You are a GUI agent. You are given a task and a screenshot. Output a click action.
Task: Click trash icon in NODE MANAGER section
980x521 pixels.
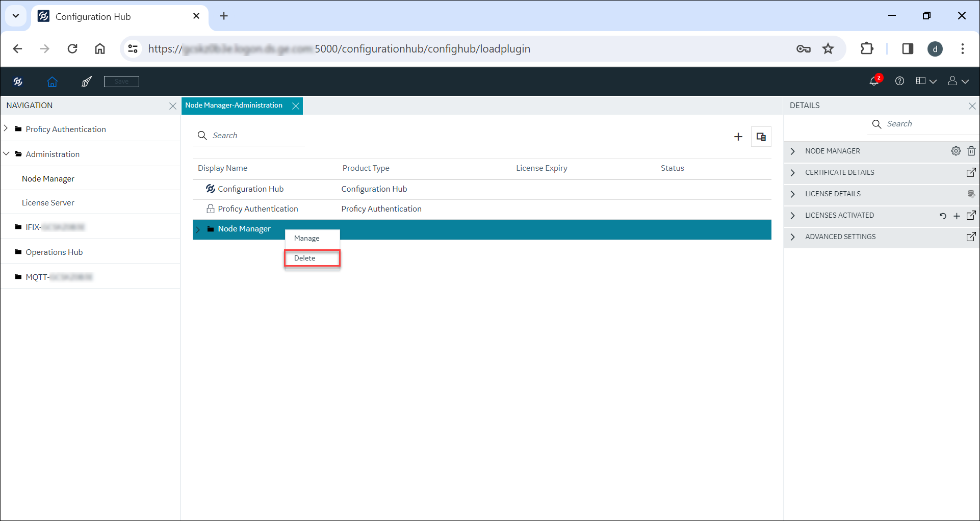pos(971,151)
